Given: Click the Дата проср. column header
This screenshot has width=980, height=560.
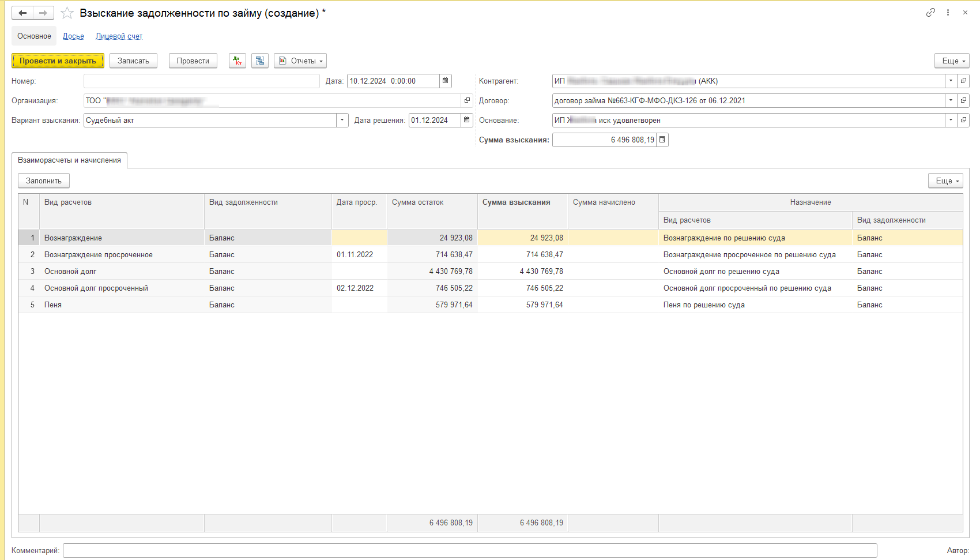Looking at the screenshot, I should pos(359,211).
